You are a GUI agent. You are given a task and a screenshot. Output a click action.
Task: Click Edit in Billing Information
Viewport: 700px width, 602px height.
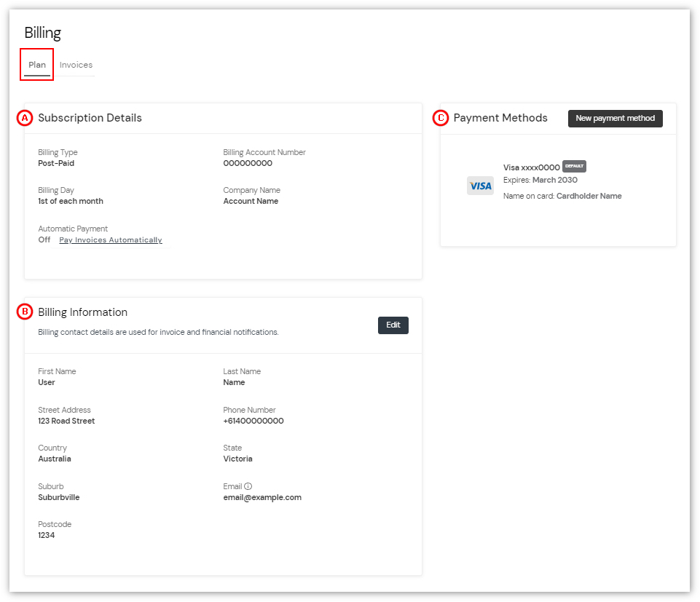point(393,325)
